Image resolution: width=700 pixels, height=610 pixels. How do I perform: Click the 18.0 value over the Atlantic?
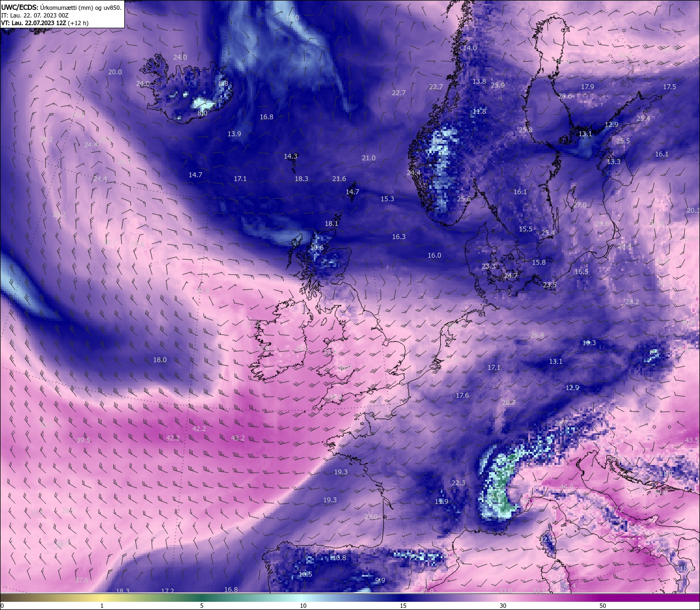click(160, 360)
